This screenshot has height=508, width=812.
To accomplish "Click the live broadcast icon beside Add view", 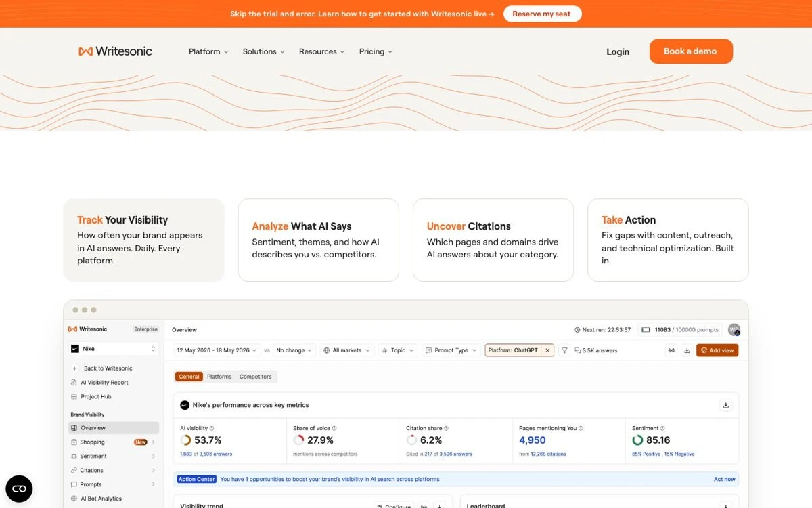I will point(671,350).
